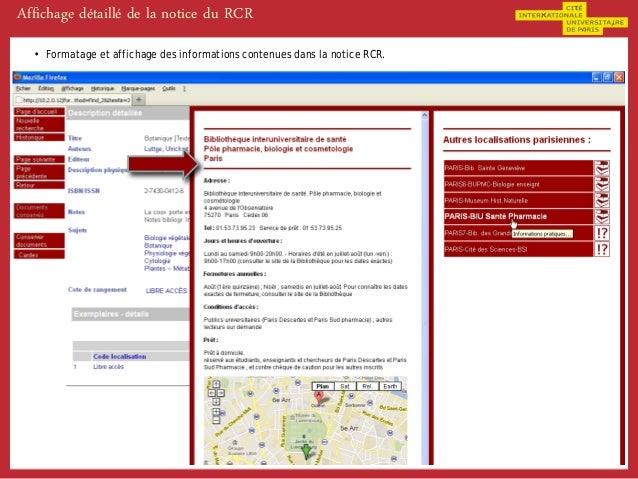
Task: Follow the subject link Biologie végétale
Action: pos(167,238)
